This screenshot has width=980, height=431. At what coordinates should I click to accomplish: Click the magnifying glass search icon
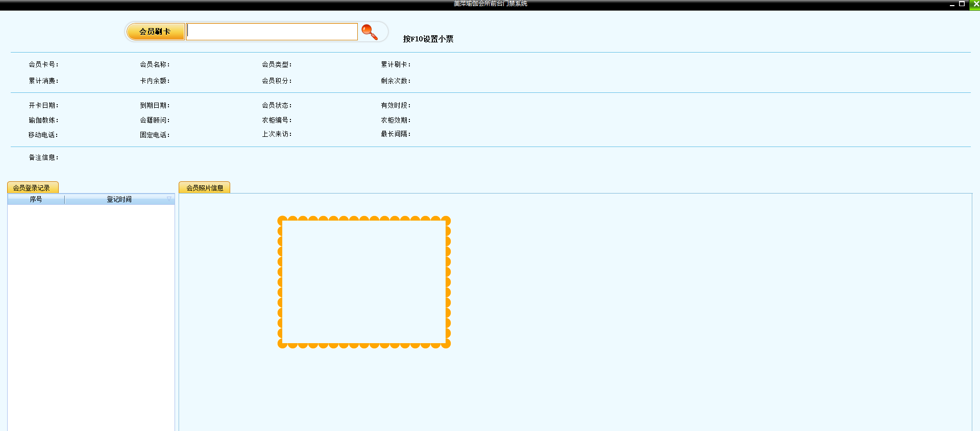click(x=370, y=32)
